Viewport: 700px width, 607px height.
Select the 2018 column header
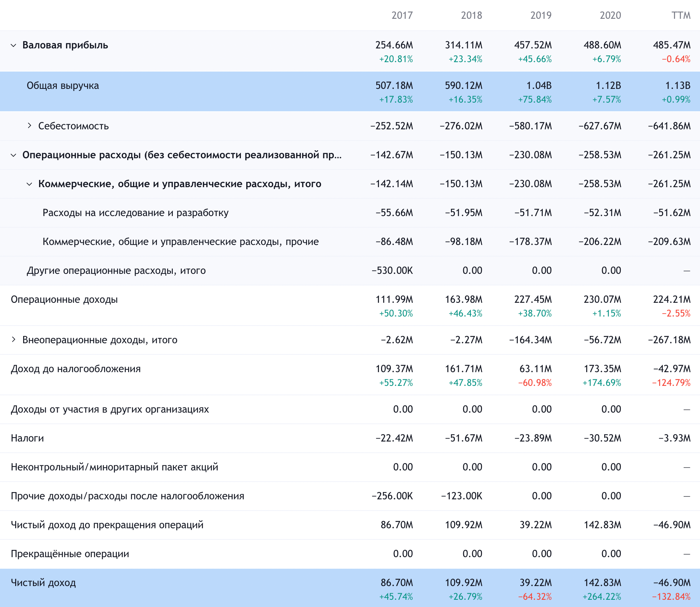coord(471,15)
